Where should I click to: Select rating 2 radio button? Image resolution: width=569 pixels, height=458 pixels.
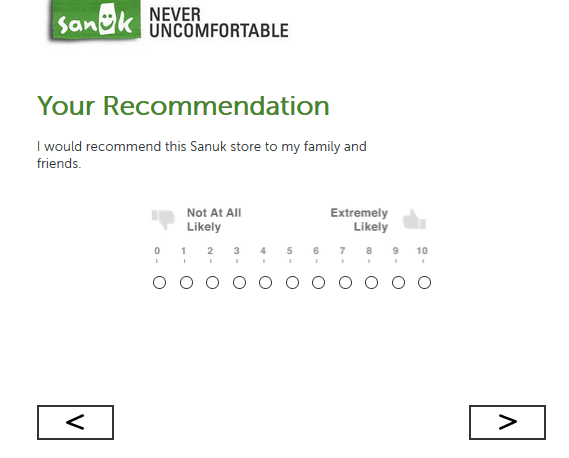(x=212, y=282)
